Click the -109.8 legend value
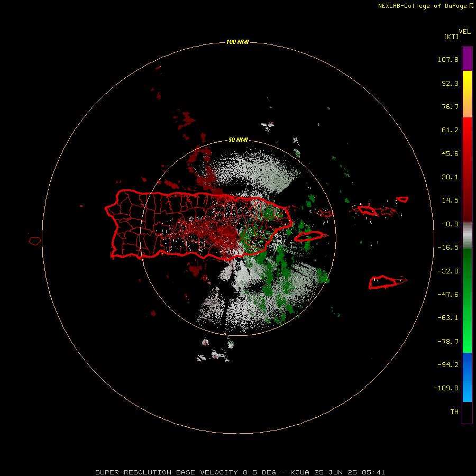 [446, 388]
